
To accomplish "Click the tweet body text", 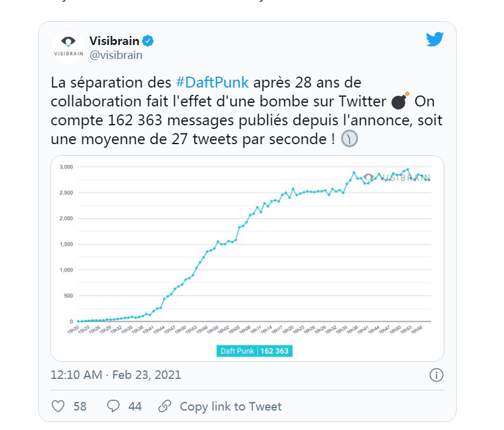I will (x=247, y=111).
